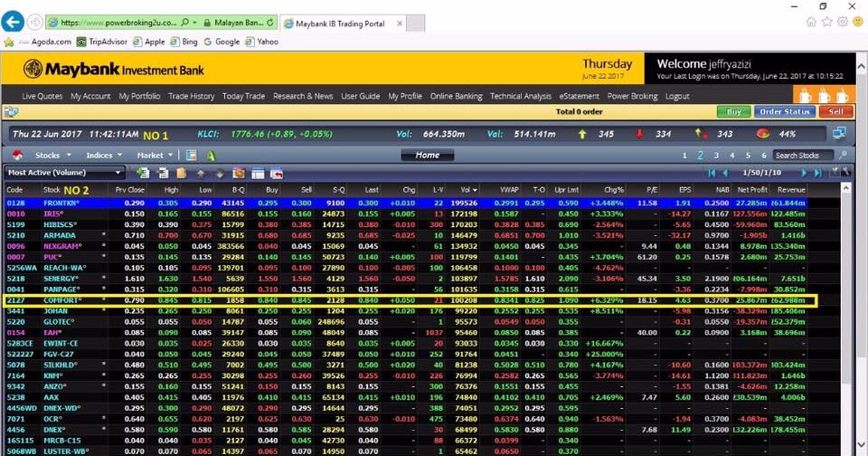Open the Most Active (Volume) combo box

pos(63,172)
